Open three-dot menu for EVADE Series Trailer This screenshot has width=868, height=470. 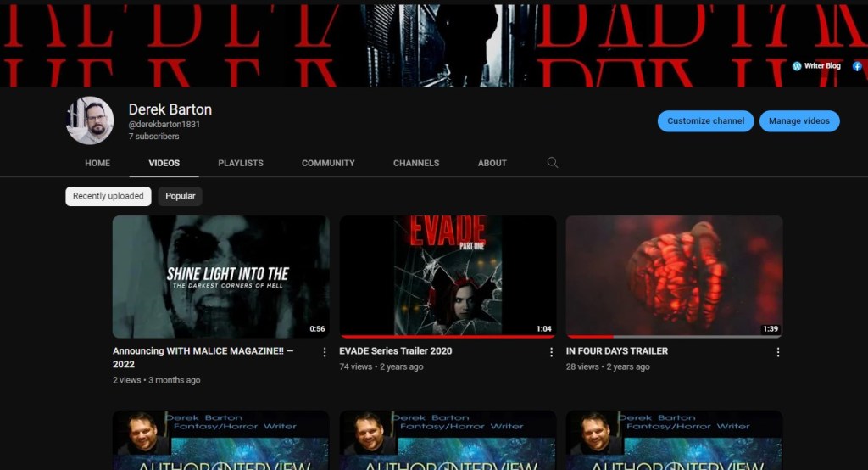coord(551,352)
